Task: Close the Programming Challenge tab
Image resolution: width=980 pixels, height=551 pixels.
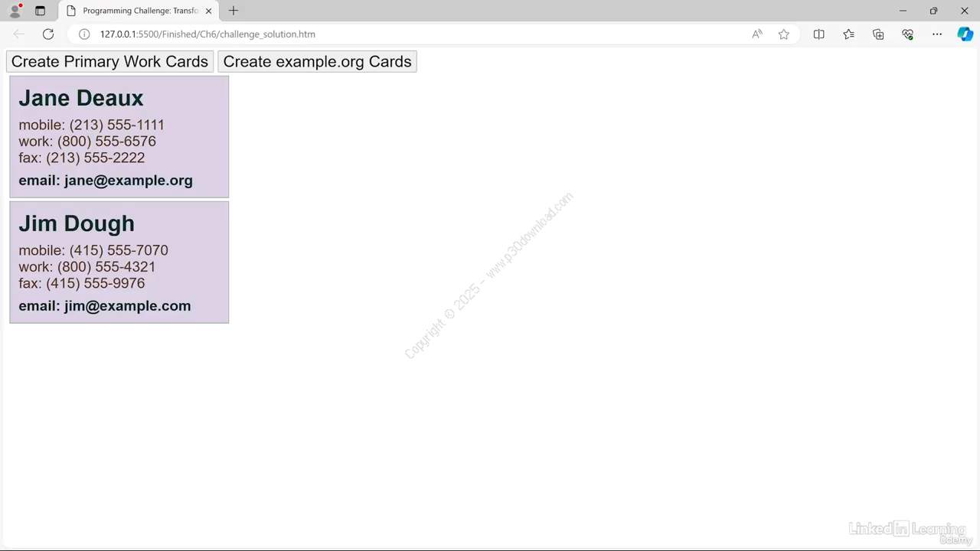Action: pyautogui.click(x=208, y=11)
